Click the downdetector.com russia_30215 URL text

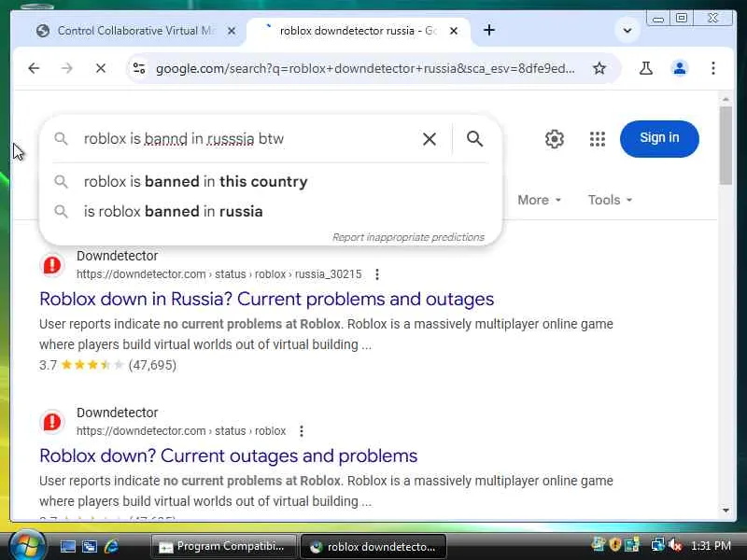[218, 274]
